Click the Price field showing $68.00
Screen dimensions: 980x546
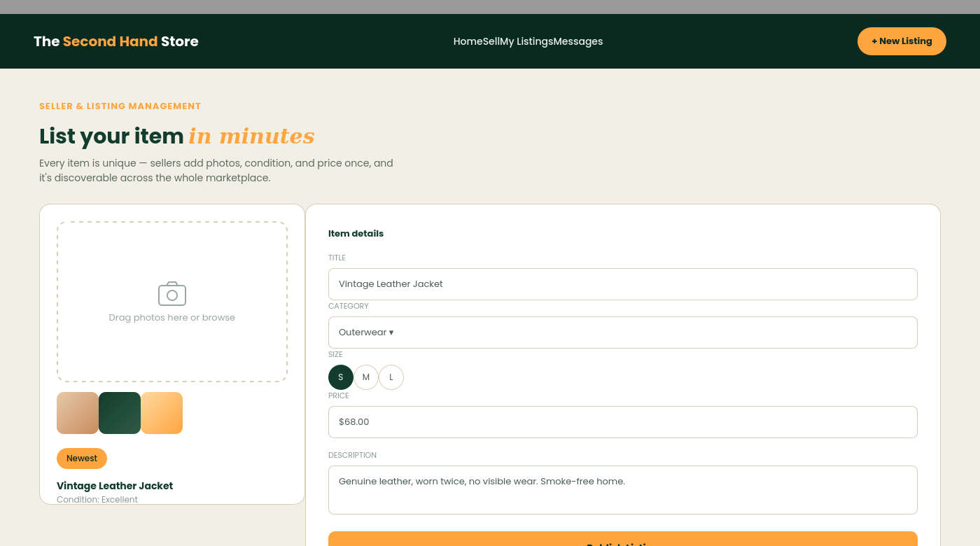[623, 422]
